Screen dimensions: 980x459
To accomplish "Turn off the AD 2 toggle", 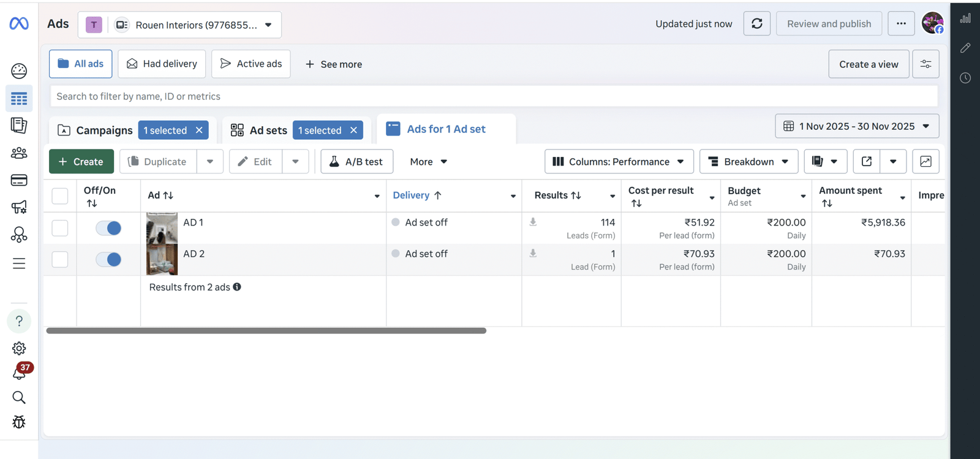I will 108,259.
